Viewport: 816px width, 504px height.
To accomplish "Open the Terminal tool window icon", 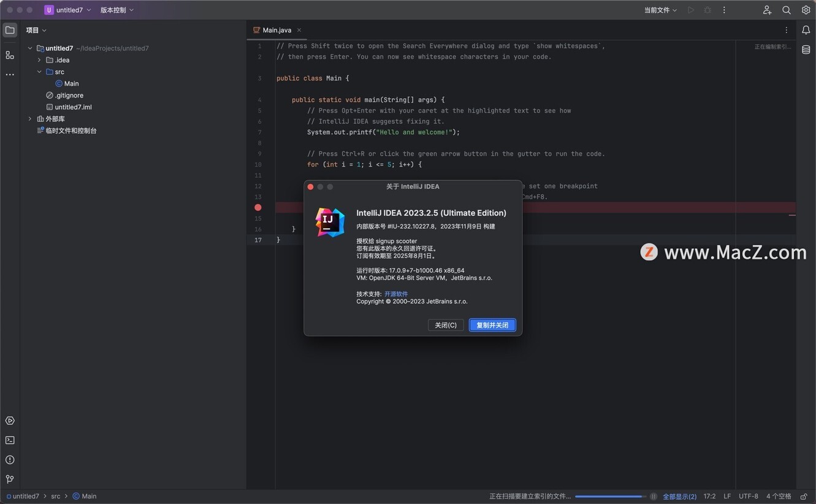I will (x=10, y=440).
